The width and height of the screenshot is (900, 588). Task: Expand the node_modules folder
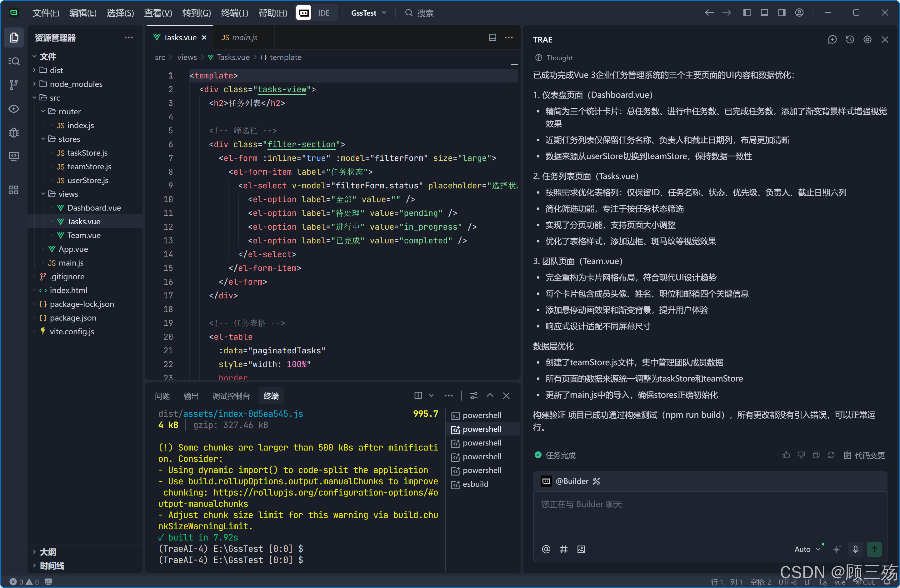click(x=76, y=84)
